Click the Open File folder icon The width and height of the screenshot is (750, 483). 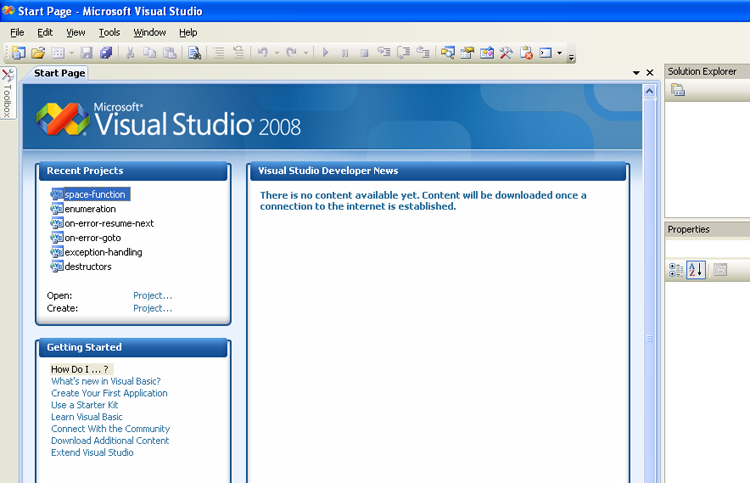[38, 53]
